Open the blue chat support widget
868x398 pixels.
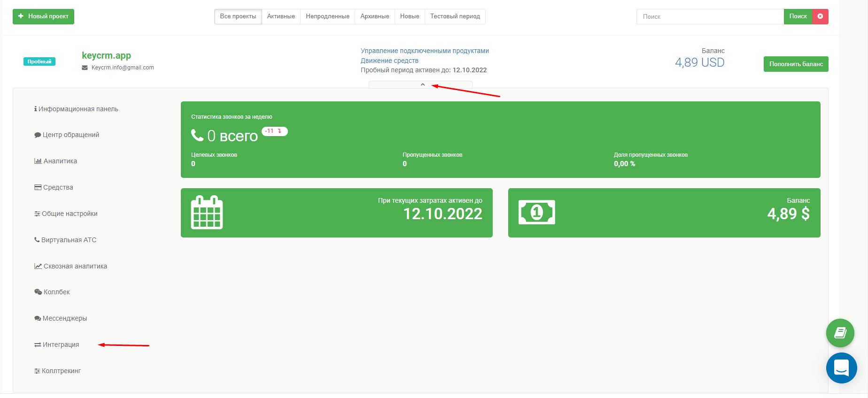tap(841, 368)
